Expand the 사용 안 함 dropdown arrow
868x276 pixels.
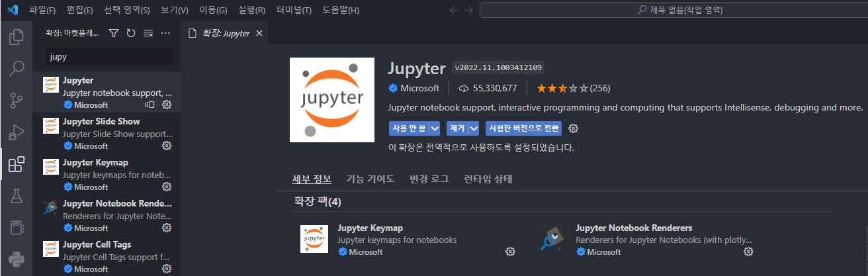(435, 128)
